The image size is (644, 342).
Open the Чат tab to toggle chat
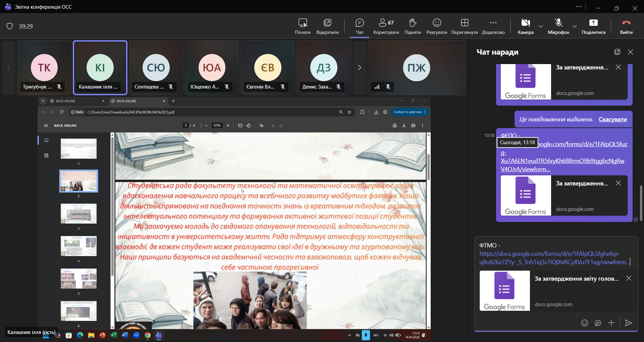coord(359,26)
